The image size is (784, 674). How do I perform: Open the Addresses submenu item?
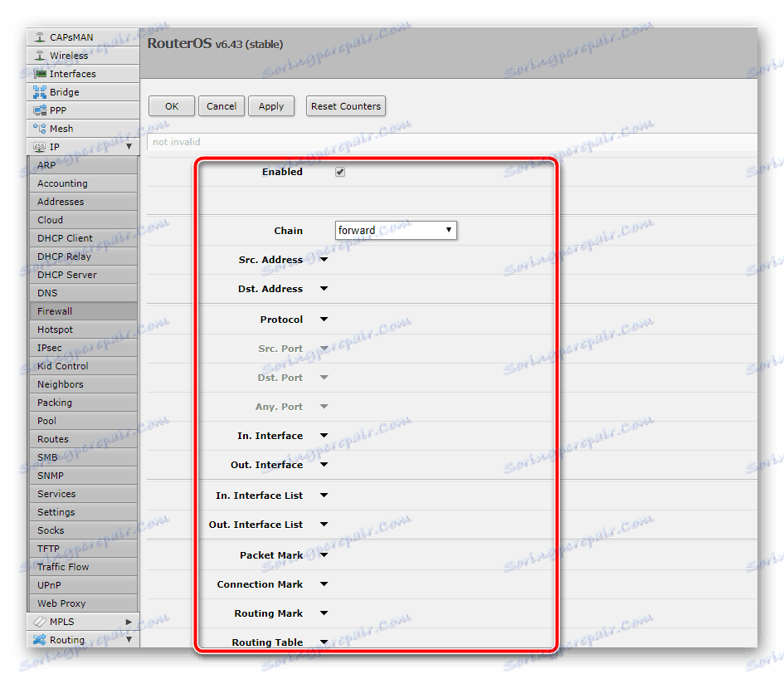[83, 202]
